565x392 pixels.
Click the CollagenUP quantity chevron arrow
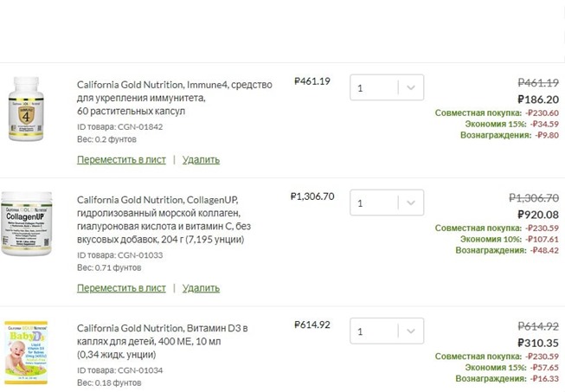point(411,203)
